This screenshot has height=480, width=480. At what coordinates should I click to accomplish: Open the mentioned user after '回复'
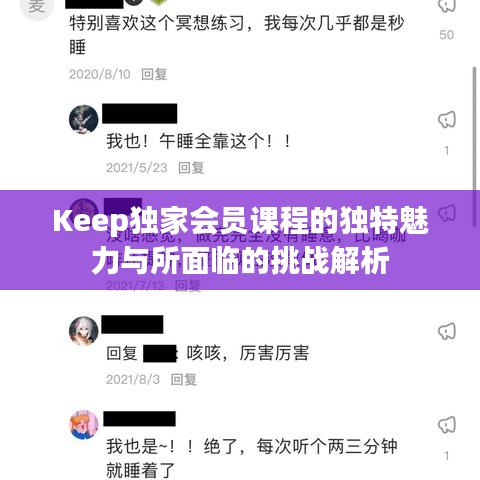click(x=160, y=354)
